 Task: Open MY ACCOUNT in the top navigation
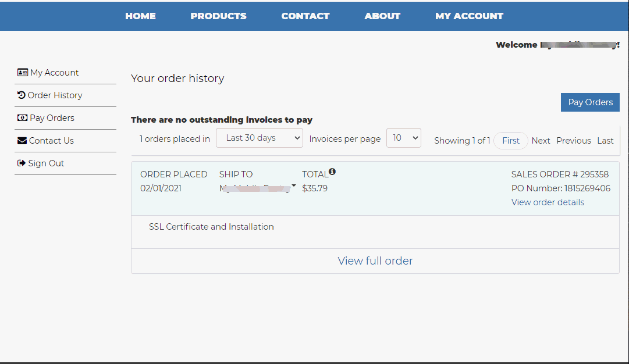point(469,16)
